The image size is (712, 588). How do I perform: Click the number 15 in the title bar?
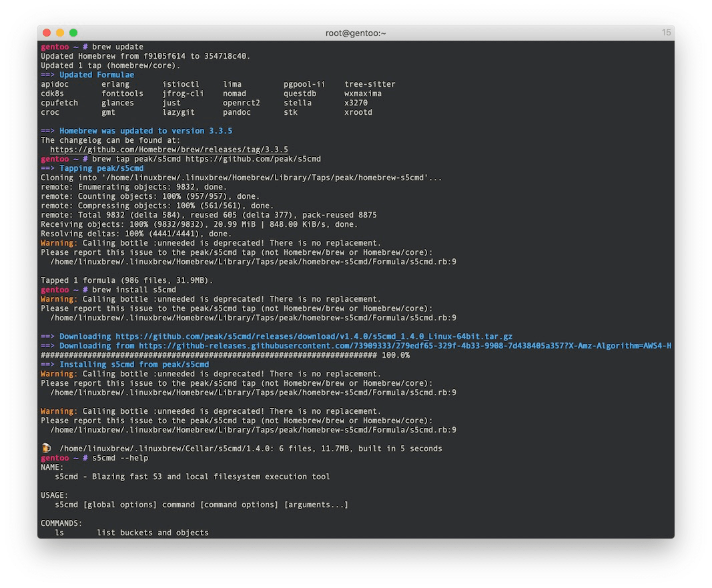666,33
